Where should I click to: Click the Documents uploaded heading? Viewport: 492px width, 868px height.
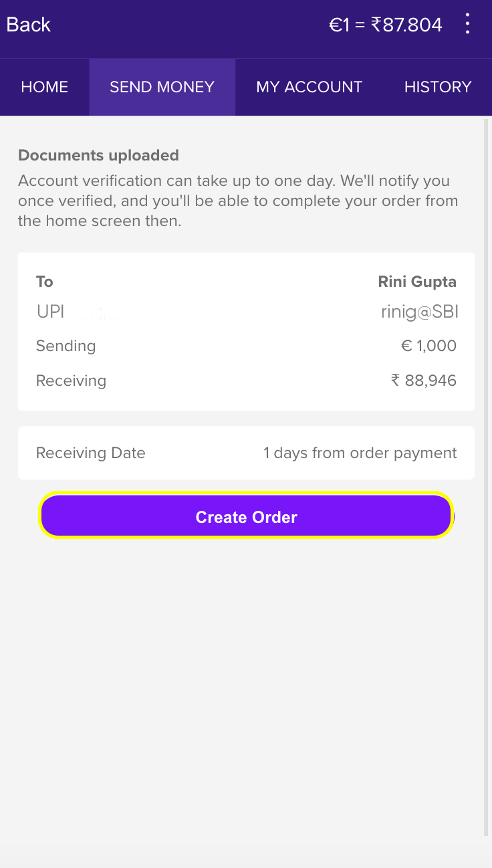pyautogui.click(x=98, y=155)
